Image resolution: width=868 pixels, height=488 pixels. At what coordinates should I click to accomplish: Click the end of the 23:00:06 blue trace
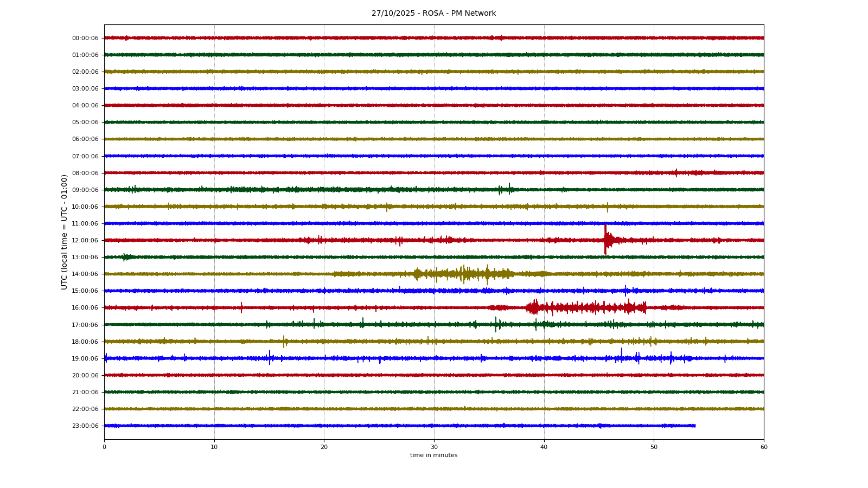[x=695, y=426]
